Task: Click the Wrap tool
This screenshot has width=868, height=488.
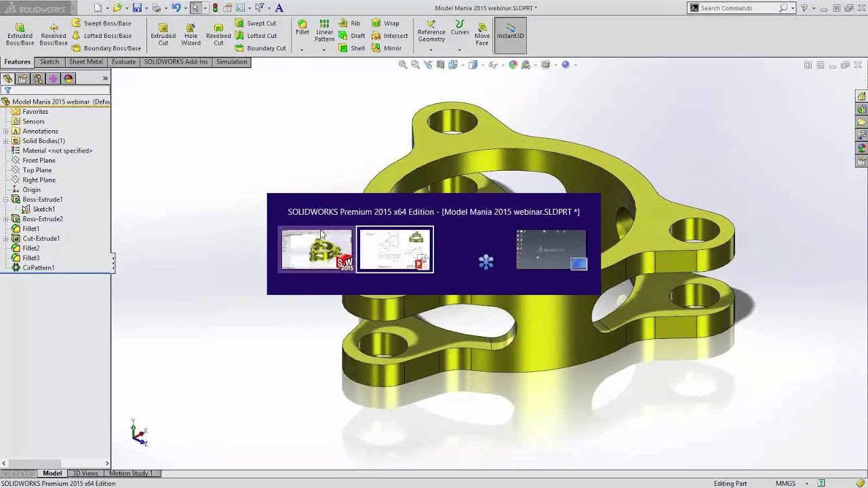Action: [x=385, y=23]
